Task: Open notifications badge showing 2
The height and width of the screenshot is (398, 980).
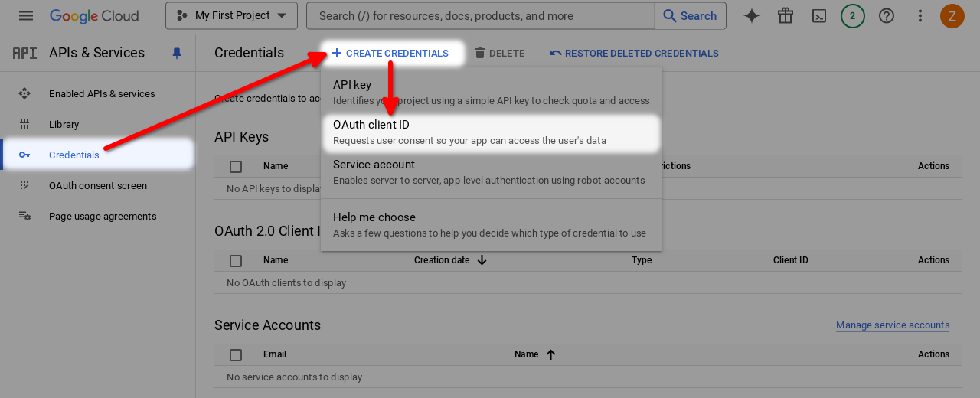Action: pyautogui.click(x=853, y=15)
